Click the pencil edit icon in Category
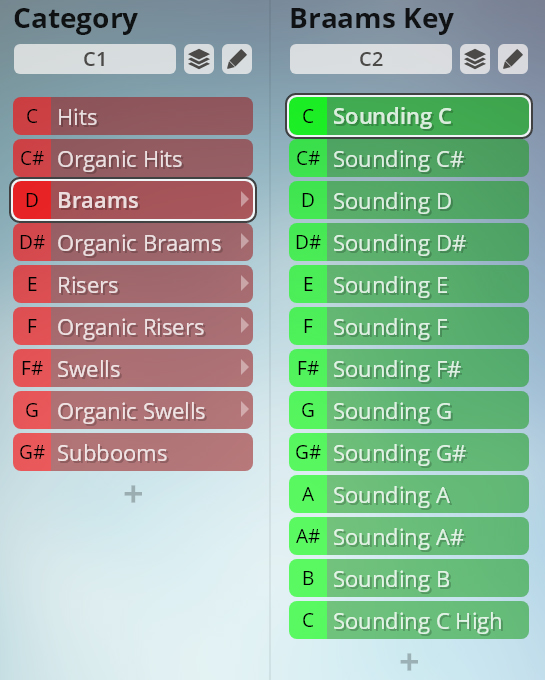This screenshot has width=545, height=680. coord(237,59)
